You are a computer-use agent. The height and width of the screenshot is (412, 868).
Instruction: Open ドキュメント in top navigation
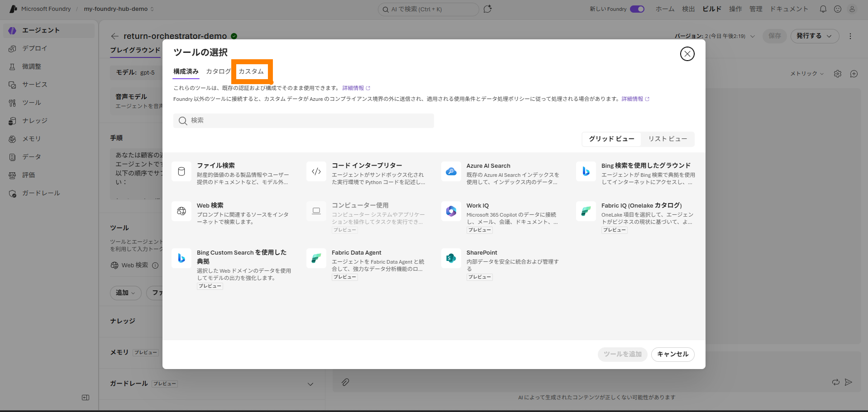(789, 9)
